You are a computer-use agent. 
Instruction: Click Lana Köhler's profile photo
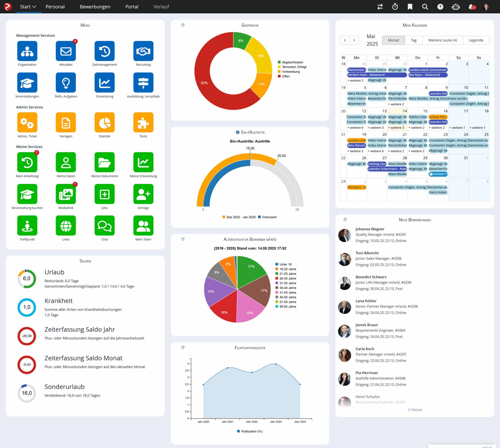click(344, 307)
